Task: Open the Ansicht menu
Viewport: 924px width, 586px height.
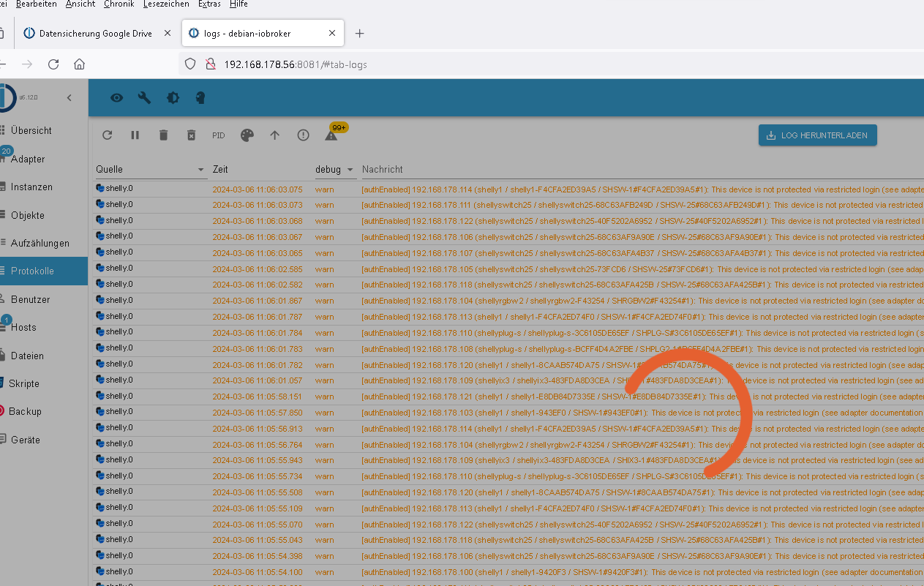Action: tap(80, 4)
